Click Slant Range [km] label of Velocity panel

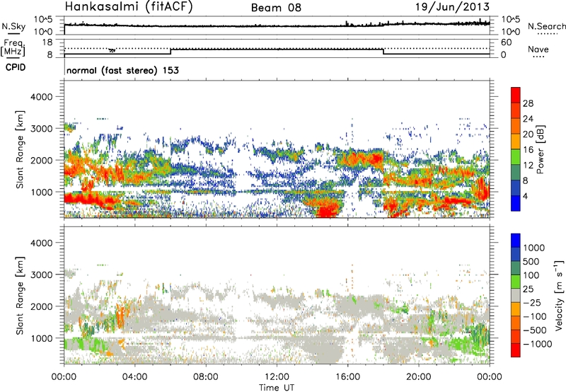[20, 296]
